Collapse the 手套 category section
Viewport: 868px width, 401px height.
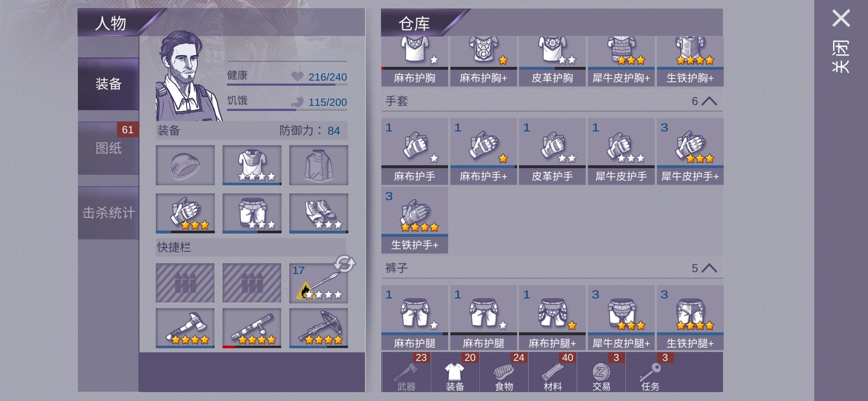point(709,101)
